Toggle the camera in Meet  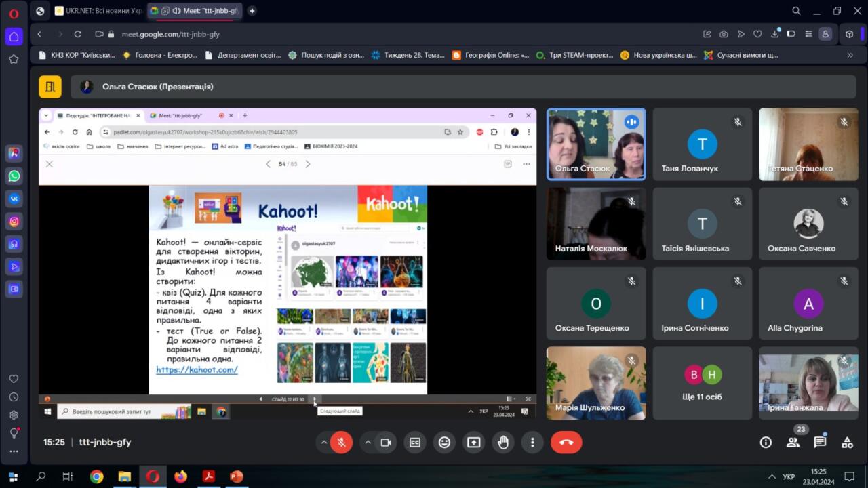point(385,443)
